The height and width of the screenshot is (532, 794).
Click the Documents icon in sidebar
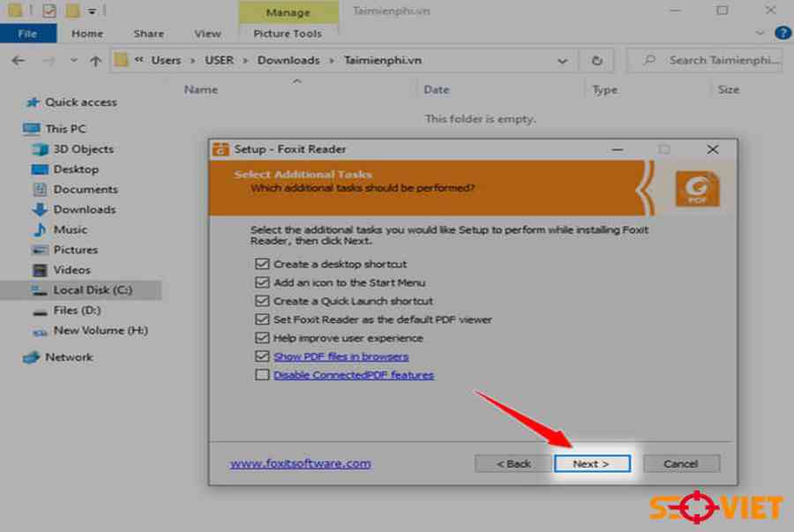[40, 190]
